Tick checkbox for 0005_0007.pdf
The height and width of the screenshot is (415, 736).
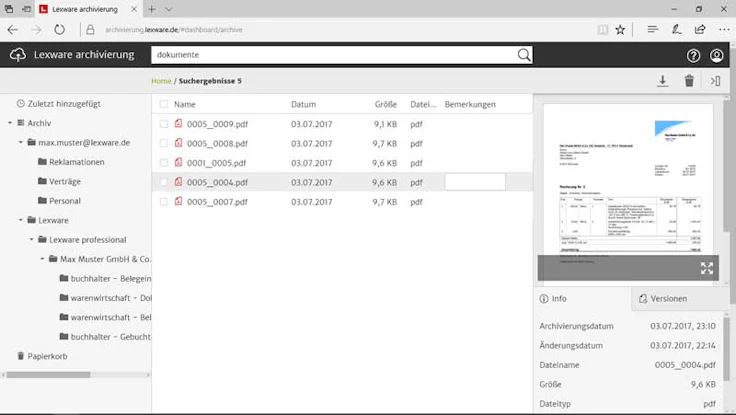coord(163,202)
